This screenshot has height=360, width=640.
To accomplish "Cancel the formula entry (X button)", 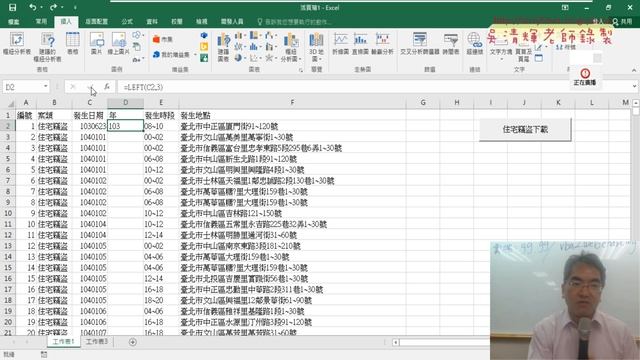I will click(73, 87).
